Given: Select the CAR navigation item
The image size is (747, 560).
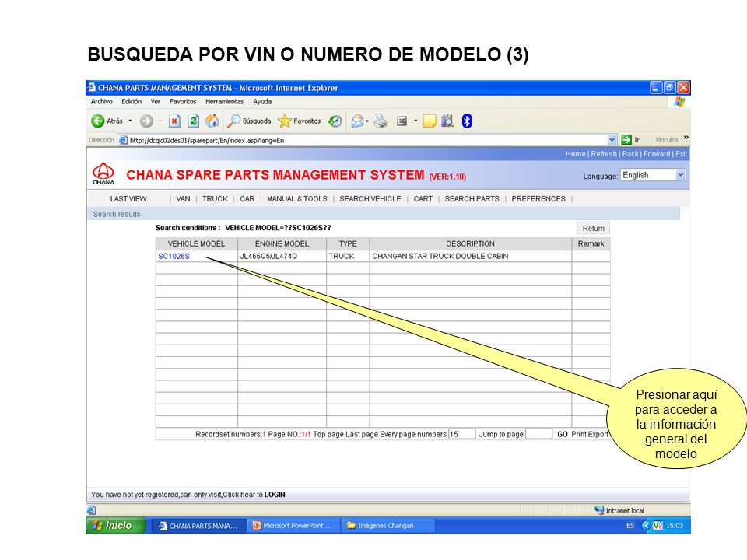Looking at the screenshot, I should click(x=247, y=198).
